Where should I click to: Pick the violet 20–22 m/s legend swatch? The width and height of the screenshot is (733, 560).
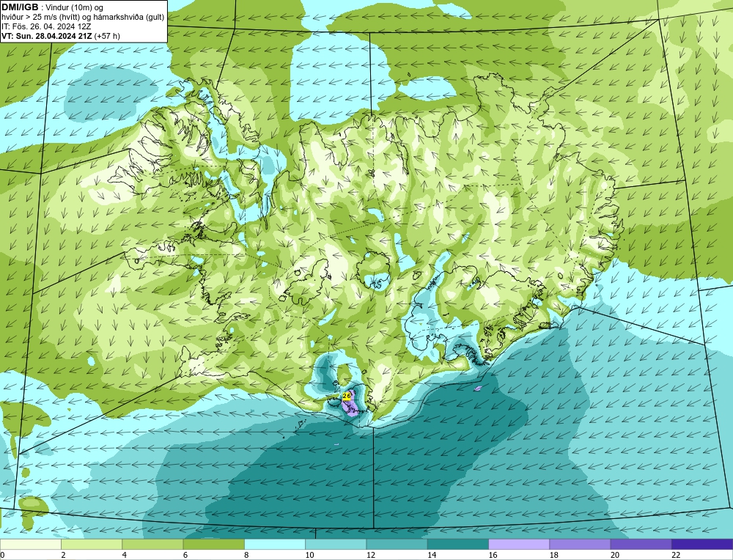point(641,544)
